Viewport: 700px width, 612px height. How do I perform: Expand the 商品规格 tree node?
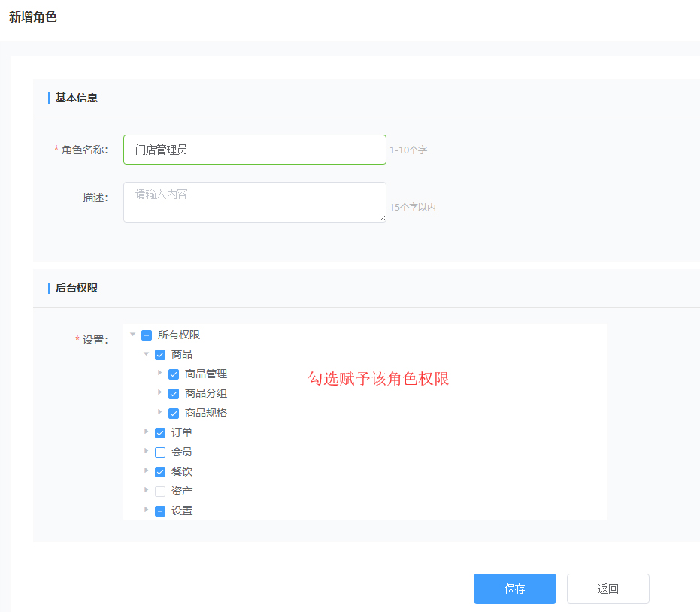click(x=160, y=411)
